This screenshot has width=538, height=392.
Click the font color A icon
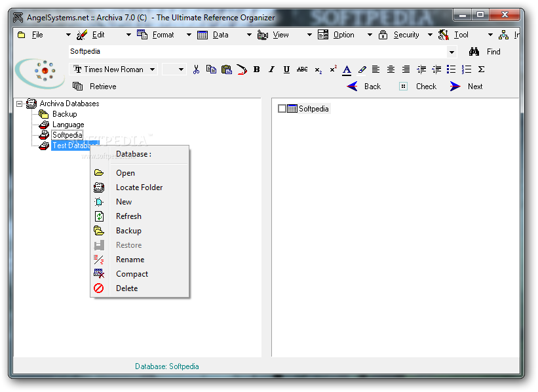(347, 70)
